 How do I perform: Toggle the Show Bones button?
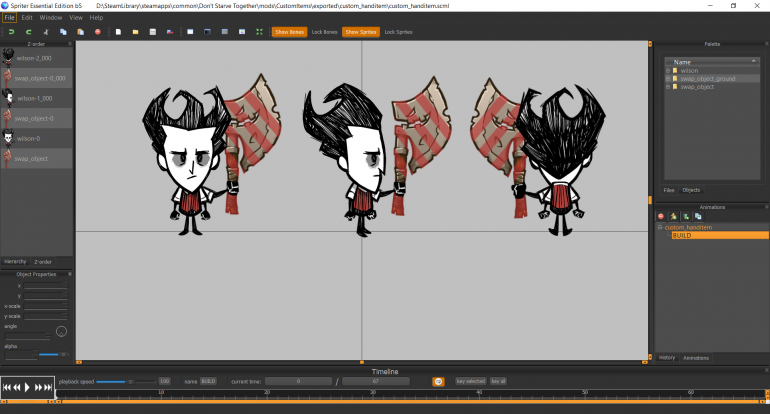[288, 32]
